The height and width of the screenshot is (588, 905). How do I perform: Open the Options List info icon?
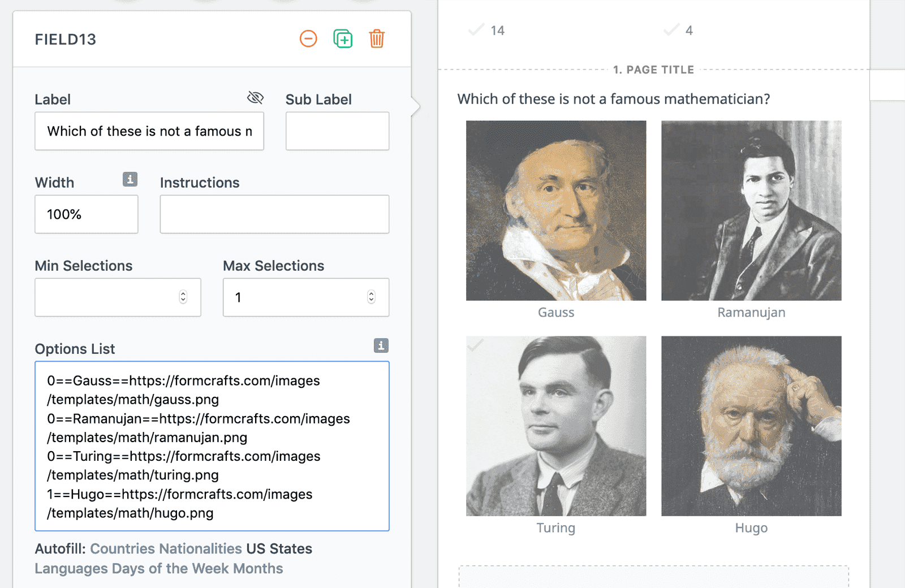coord(381,345)
